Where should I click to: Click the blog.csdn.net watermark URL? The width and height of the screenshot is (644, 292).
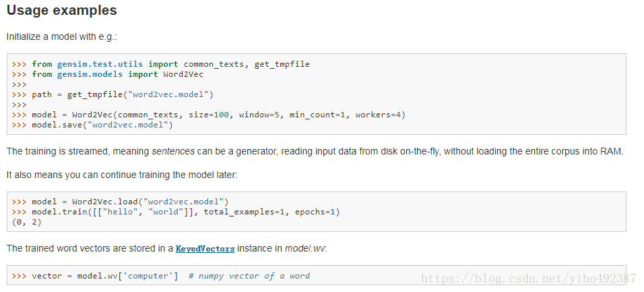[529, 279]
